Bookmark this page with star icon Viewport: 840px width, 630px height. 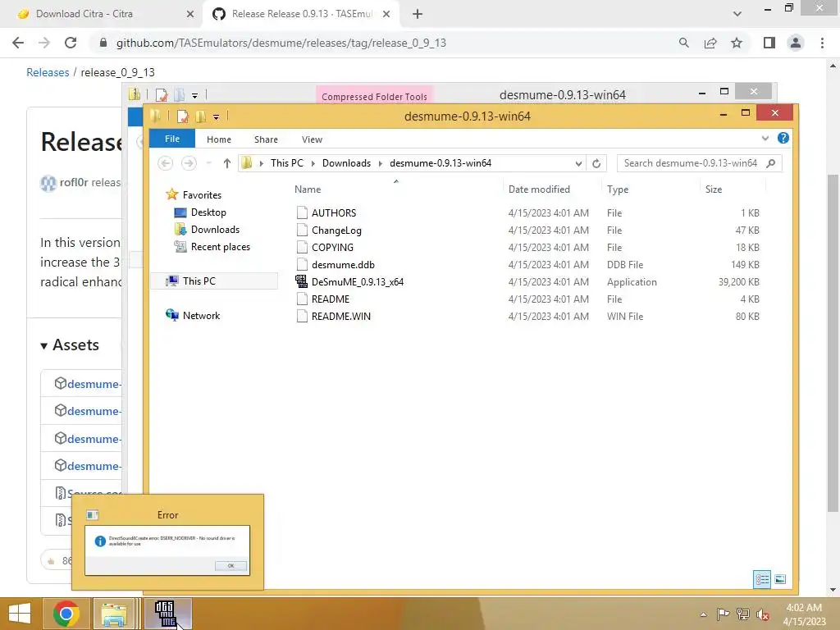pyautogui.click(x=737, y=43)
